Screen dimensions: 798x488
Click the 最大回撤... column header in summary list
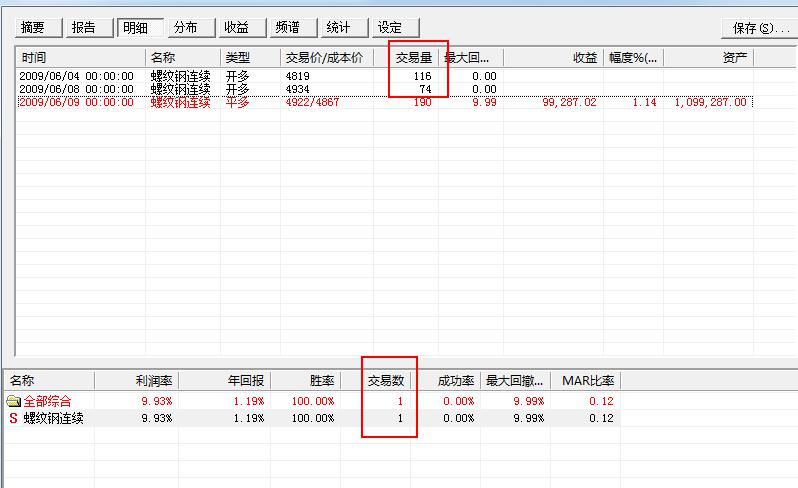point(515,381)
